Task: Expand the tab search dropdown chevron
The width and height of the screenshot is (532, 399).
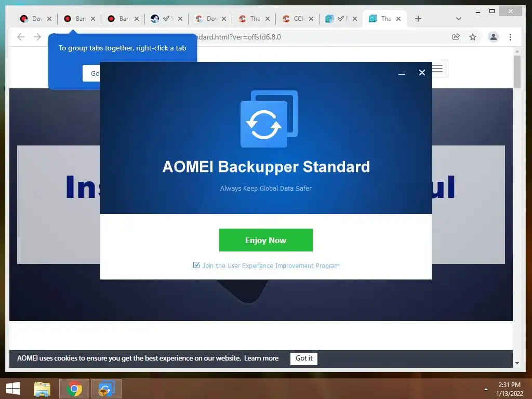Action: pyautogui.click(x=458, y=19)
